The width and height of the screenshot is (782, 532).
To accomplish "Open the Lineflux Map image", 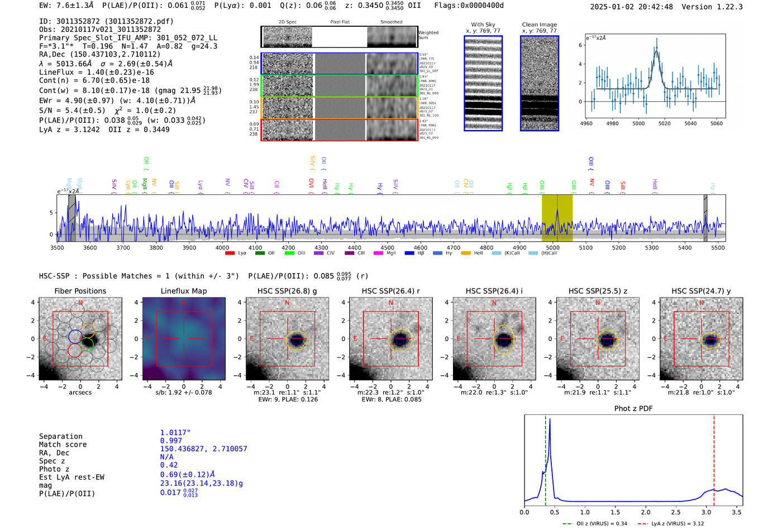I will [x=184, y=339].
